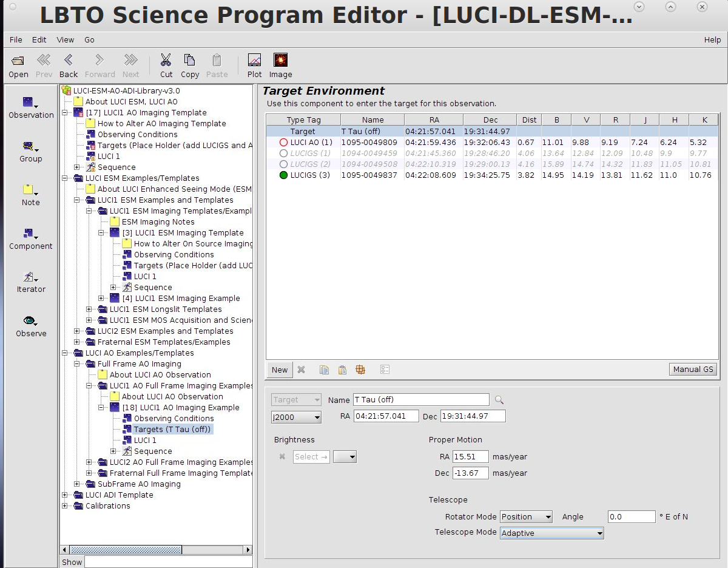Open the brightness band dropdown next to Select

coord(345,457)
